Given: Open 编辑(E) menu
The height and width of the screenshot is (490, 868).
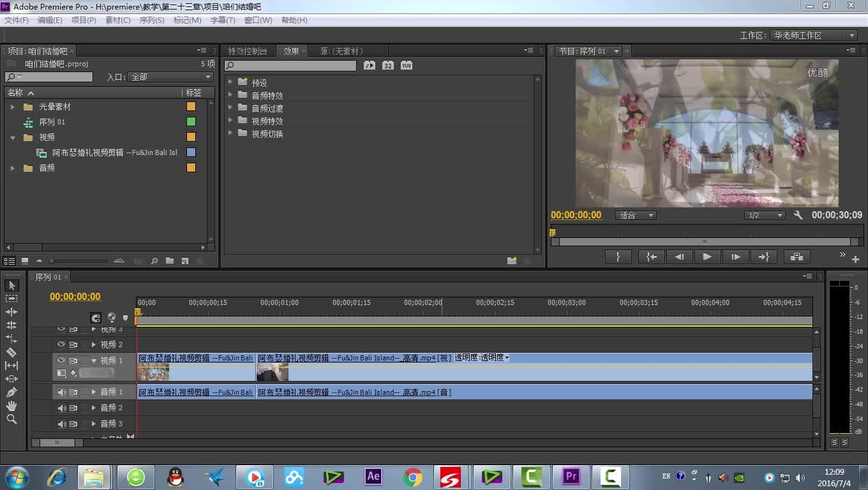Looking at the screenshot, I should point(50,20).
